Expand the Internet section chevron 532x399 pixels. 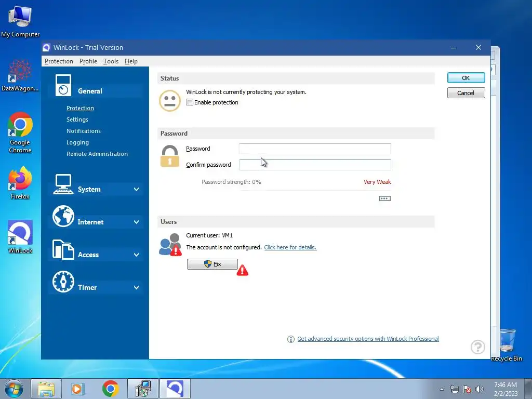click(136, 222)
